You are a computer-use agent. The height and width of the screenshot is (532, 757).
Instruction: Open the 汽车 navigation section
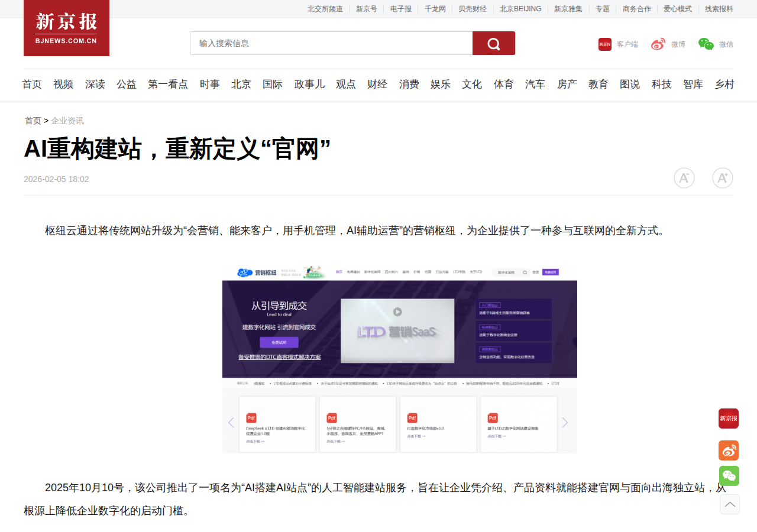click(535, 85)
